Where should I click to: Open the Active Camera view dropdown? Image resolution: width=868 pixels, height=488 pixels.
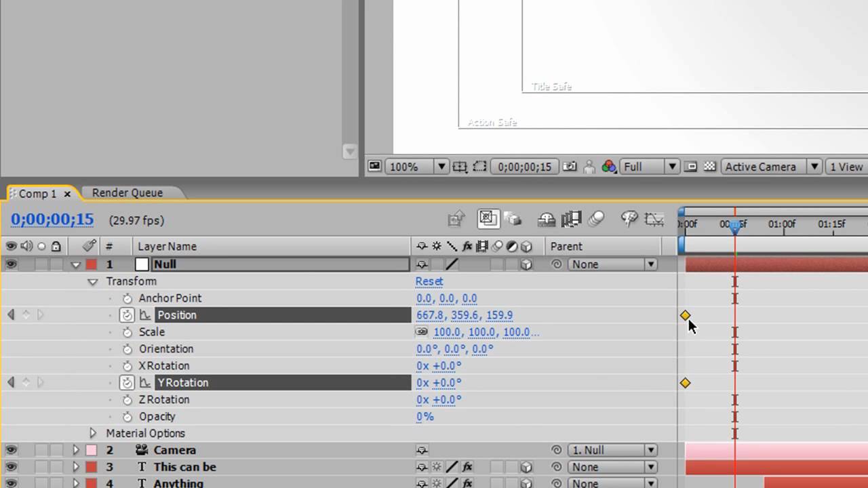[771, 167]
